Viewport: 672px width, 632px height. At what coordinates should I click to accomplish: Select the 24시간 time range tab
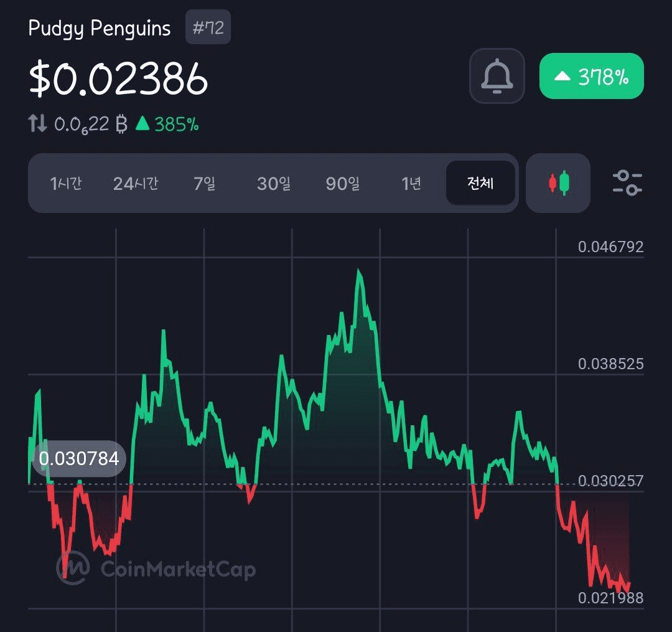(x=136, y=184)
